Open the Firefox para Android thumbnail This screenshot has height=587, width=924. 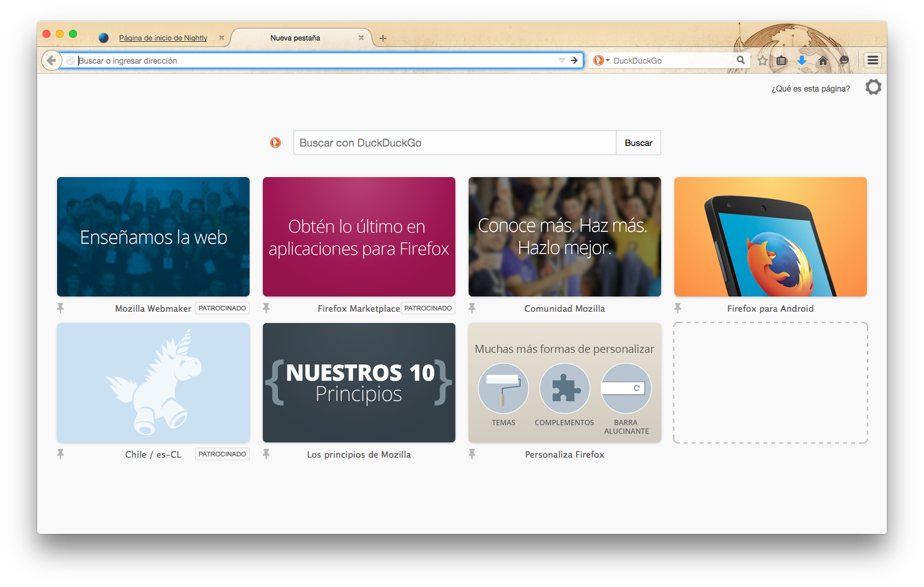770,237
